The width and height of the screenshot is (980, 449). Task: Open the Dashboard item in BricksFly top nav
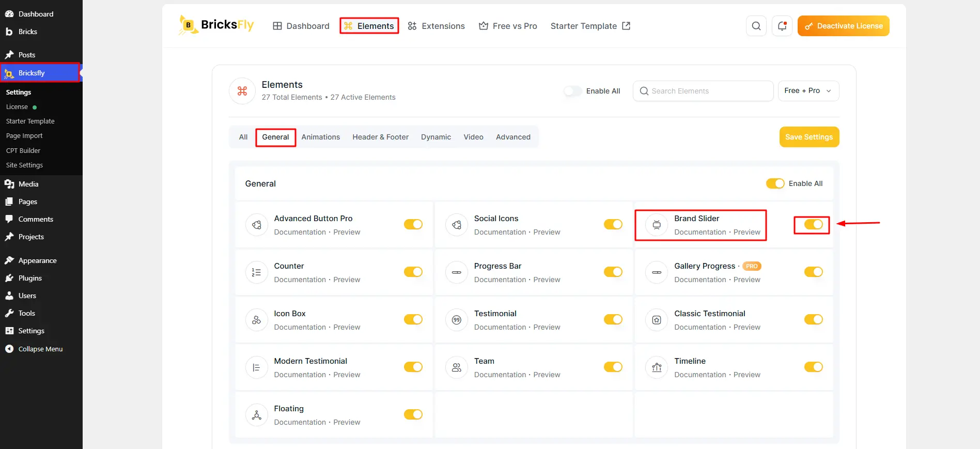pos(301,26)
